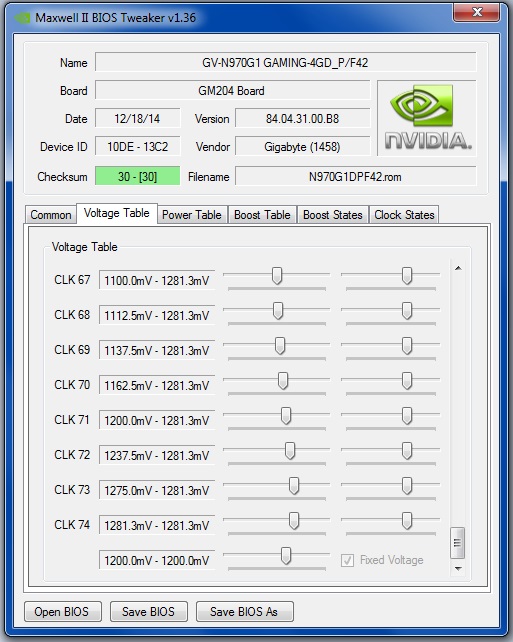Click CLK 68 maximum voltage slider handle
Image resolution: width=513 pixels, height=642 pixels.
(407, 311)
